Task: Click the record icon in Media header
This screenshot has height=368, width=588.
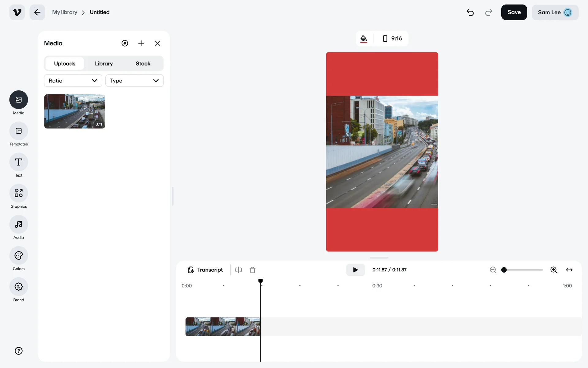Action: 125,43
